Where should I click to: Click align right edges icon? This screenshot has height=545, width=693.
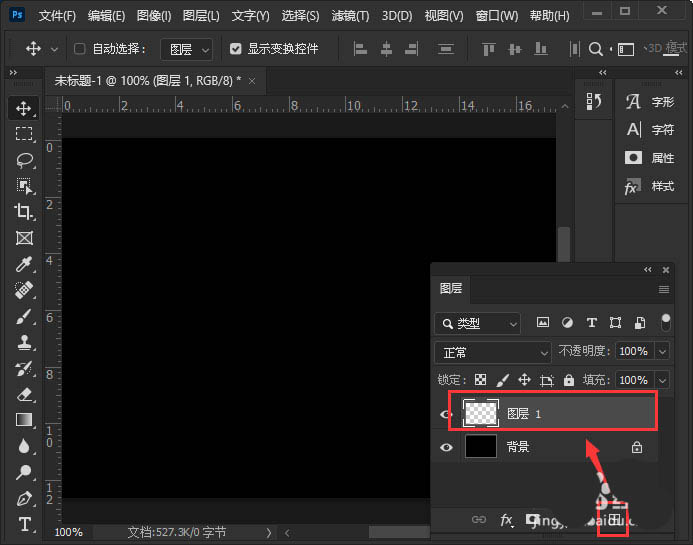411,49
